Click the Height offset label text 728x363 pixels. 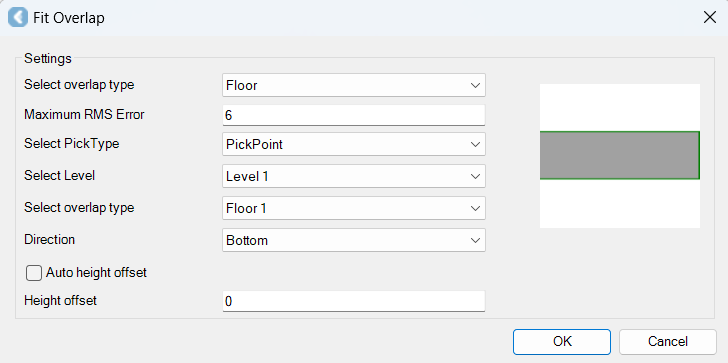point(60,300)
